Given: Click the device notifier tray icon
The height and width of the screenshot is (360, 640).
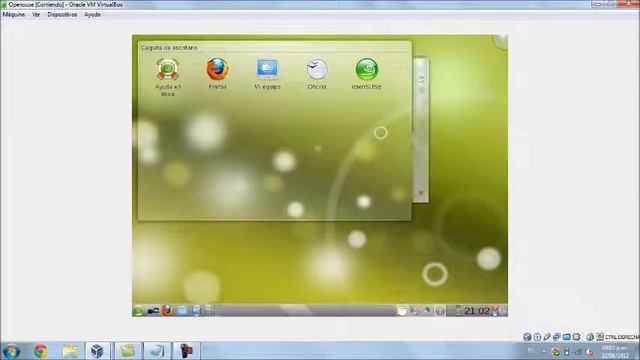Looking at the screenshot, I should coord(414,311).
